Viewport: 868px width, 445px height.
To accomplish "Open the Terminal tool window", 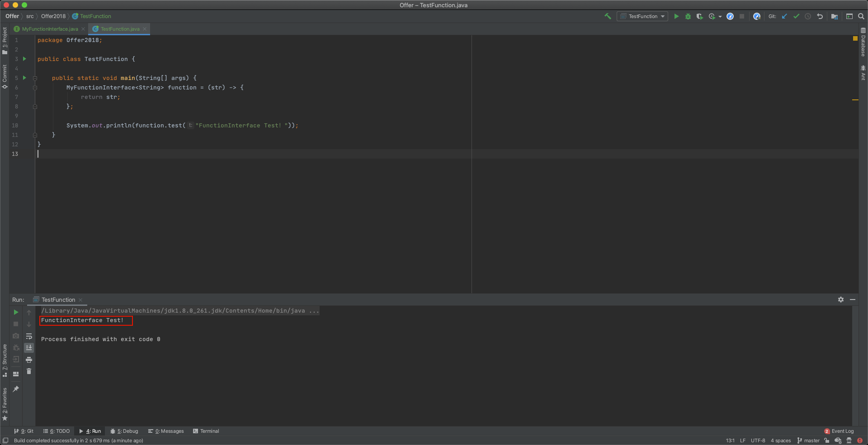I will (206, 431).
